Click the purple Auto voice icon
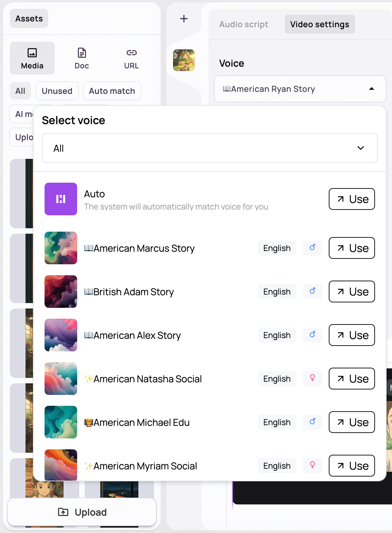 [61, 199]
